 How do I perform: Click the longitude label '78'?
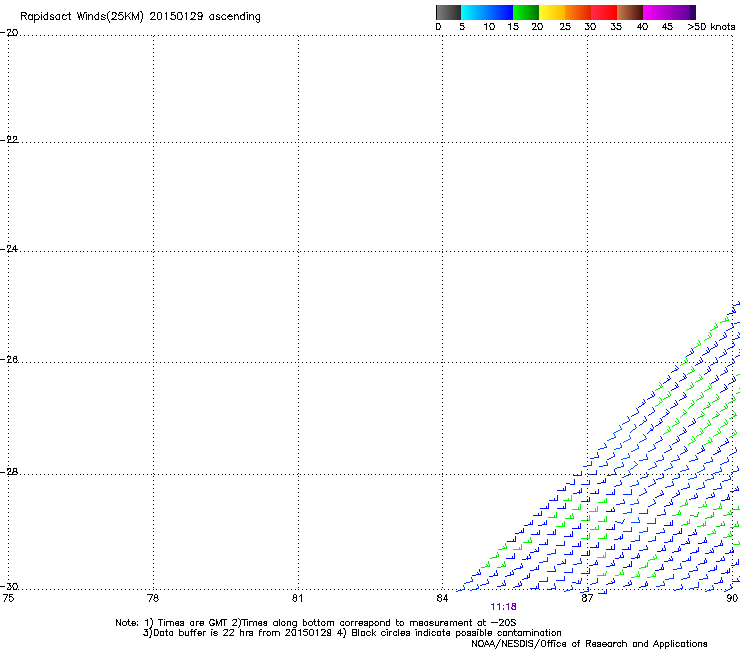click(x=153, y=598)
